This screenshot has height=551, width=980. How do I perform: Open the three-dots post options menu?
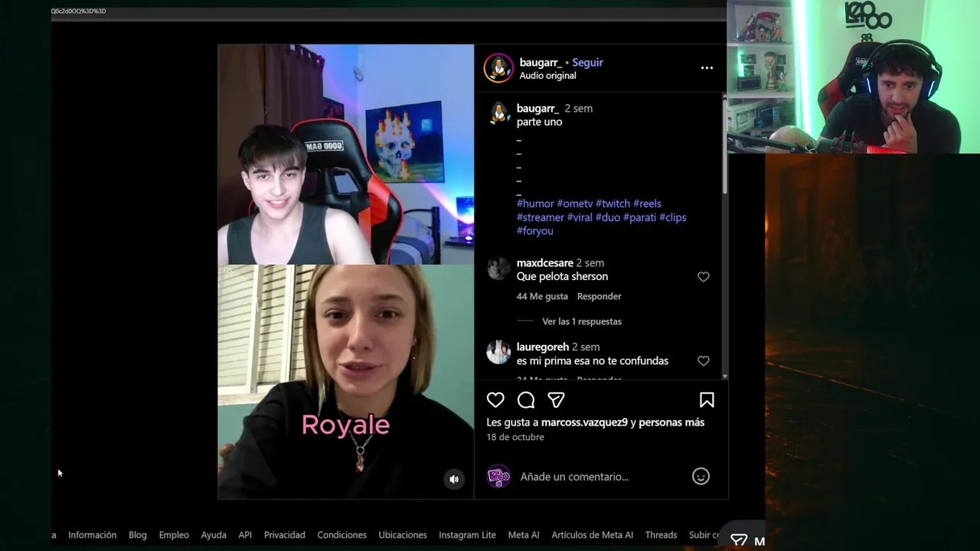coord(707,68)
